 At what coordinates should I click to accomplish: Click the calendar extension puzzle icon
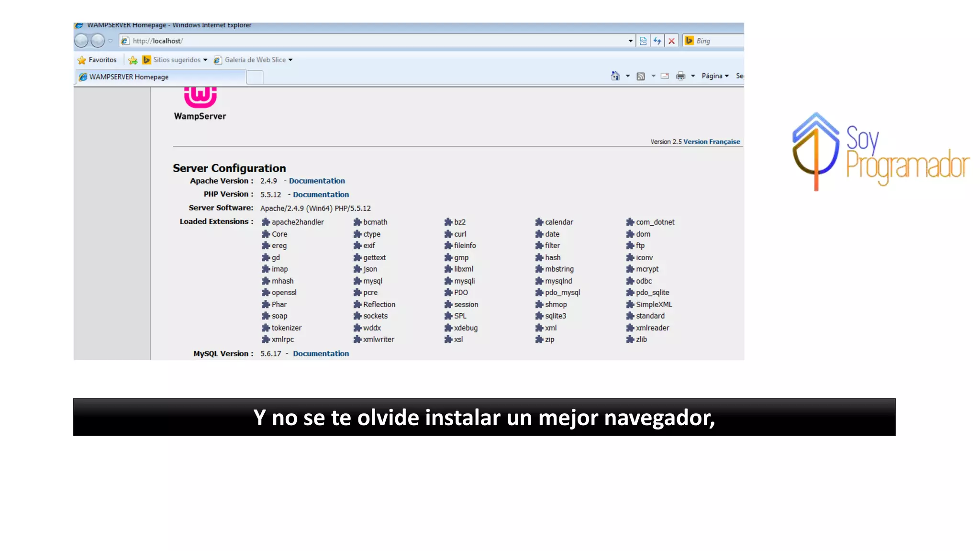click(539, 222)
